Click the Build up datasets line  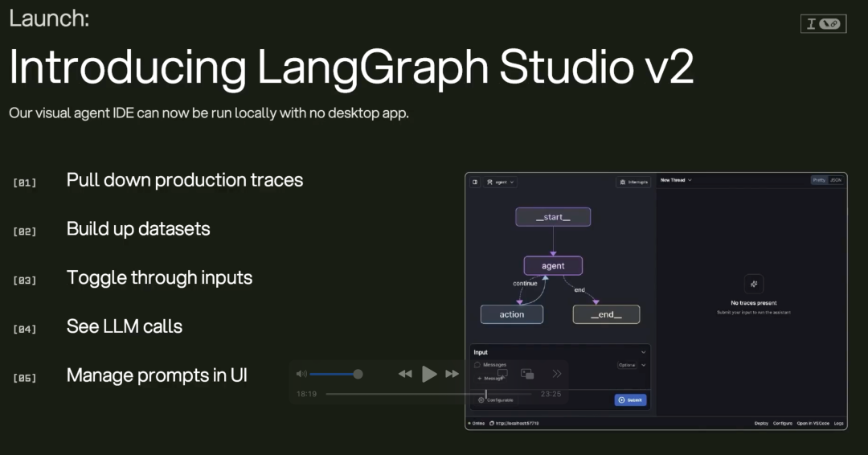click(x=138, y=229)
